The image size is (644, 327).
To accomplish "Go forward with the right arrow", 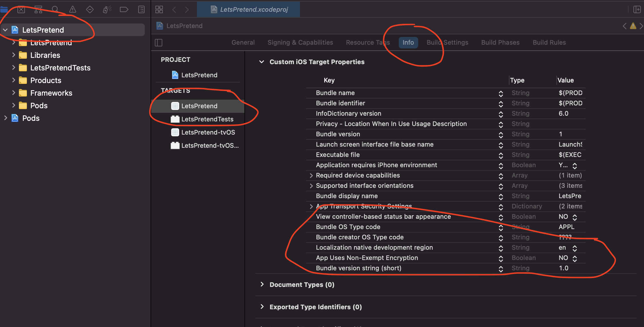I will [x=187, y=9].
